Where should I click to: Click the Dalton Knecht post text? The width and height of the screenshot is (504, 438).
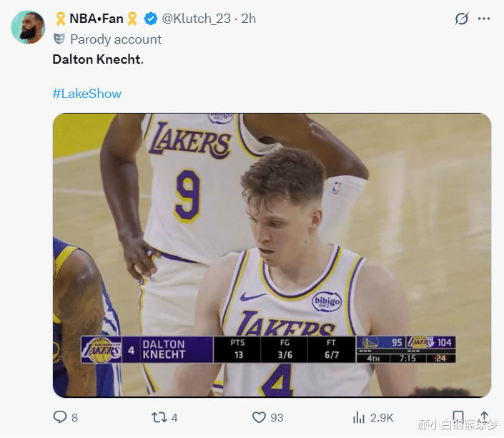pos(97,59)
